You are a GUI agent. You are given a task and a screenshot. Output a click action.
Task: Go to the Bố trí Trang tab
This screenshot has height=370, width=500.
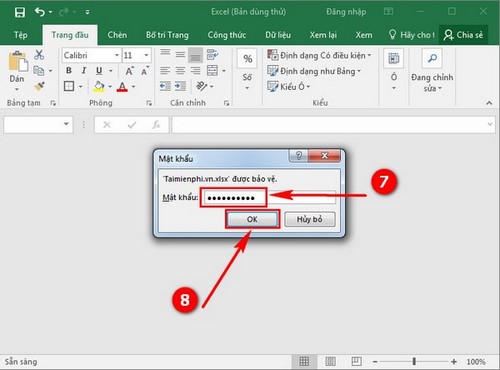click(167, 35)
